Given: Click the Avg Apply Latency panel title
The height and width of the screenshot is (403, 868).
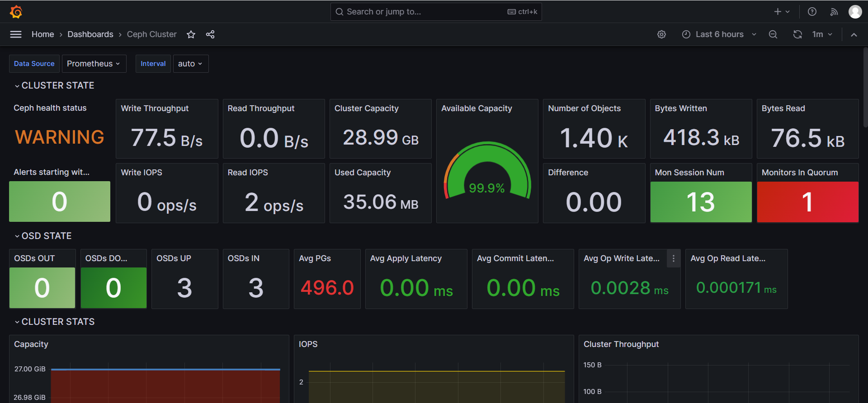Looking at the screenshot, I should pyautogui.click(x=406, y=258).
